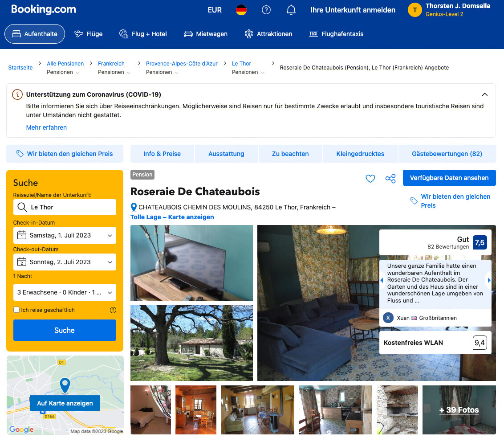Click the '+ 39 Fotos' thumbnail
The image size is (504, 446).
click(459, 409)
